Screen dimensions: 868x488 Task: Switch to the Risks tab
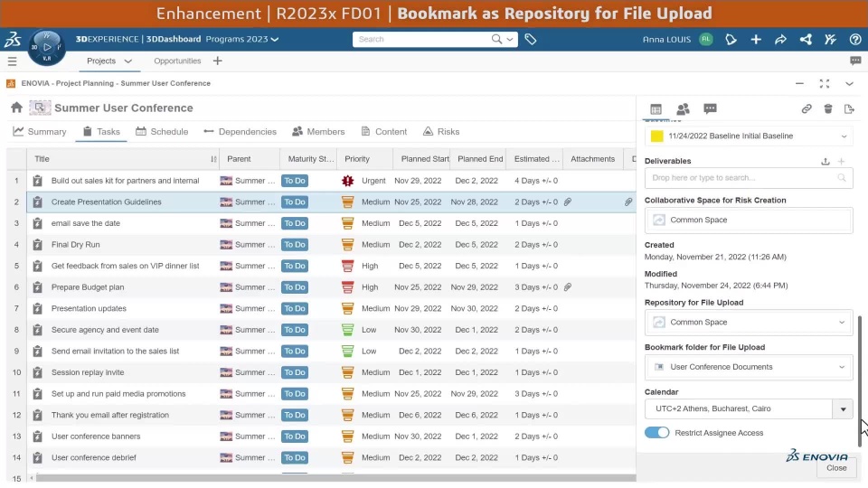pos(441,132)
